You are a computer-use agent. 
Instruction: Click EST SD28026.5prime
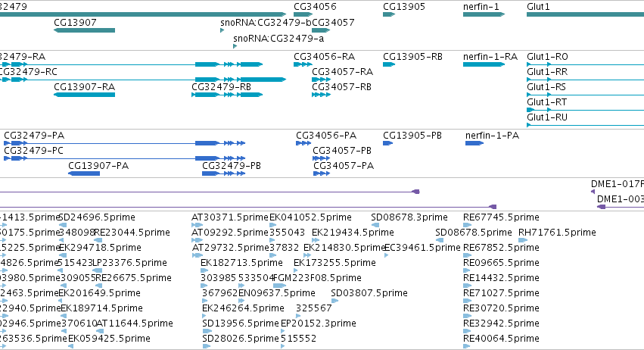point(241,339)
